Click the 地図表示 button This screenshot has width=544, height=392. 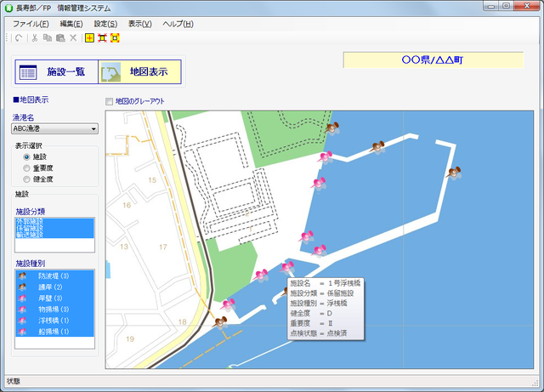coord(139,72)
